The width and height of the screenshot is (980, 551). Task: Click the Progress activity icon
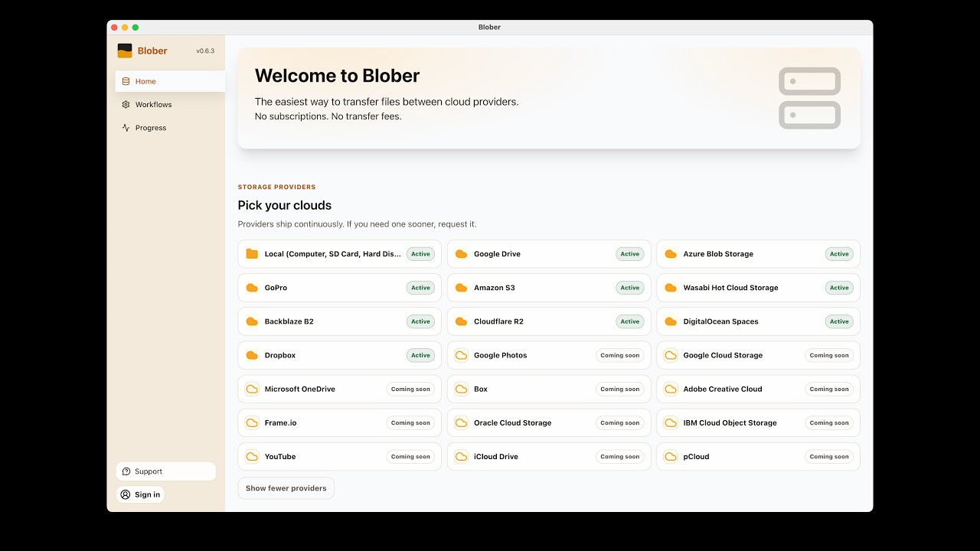tap(126, 128)
